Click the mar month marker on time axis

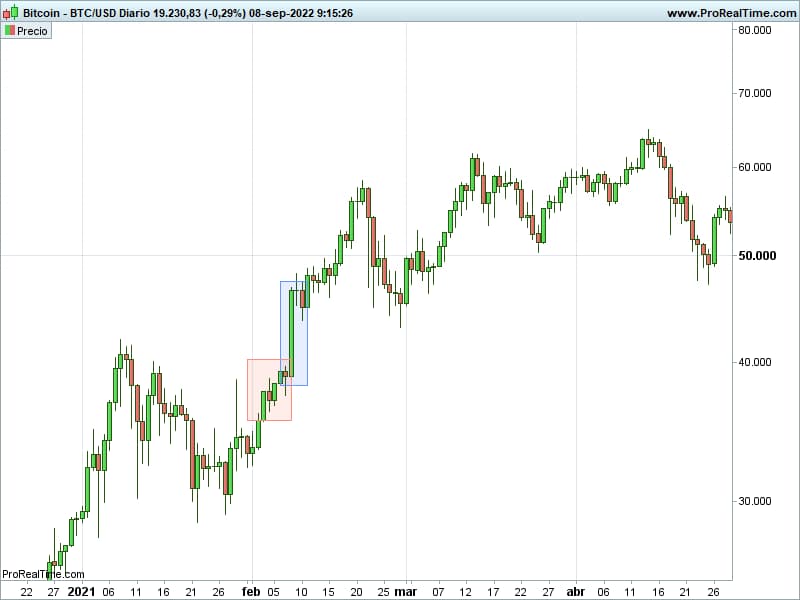pyautogui.click(x=407, y=591)
